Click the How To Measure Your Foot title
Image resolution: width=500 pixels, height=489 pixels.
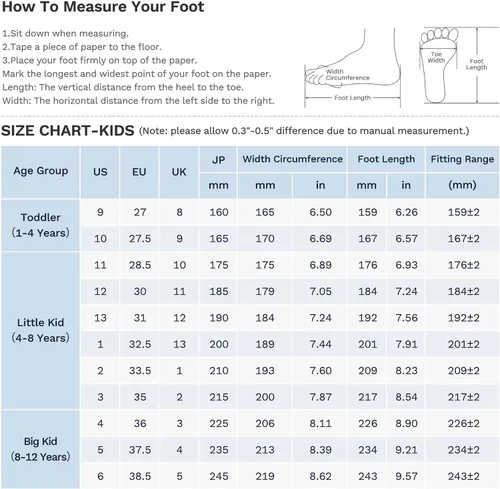(x=103, y=7)
